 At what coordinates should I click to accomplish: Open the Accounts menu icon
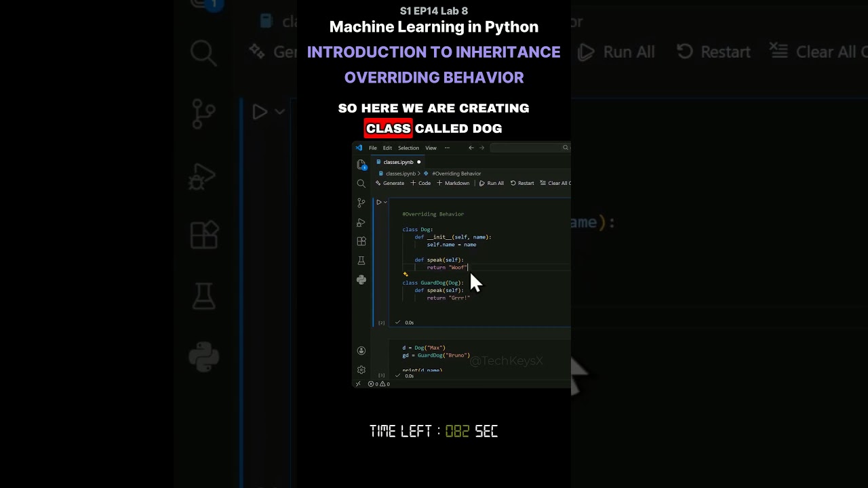[361, 350]
